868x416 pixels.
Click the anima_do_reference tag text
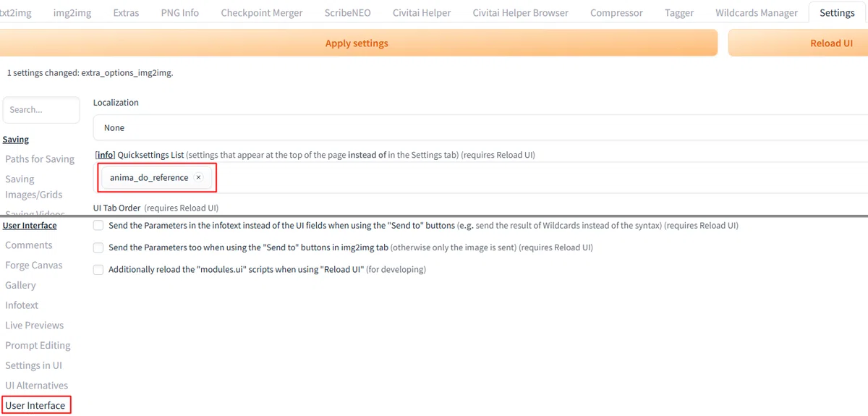point(149,177)
